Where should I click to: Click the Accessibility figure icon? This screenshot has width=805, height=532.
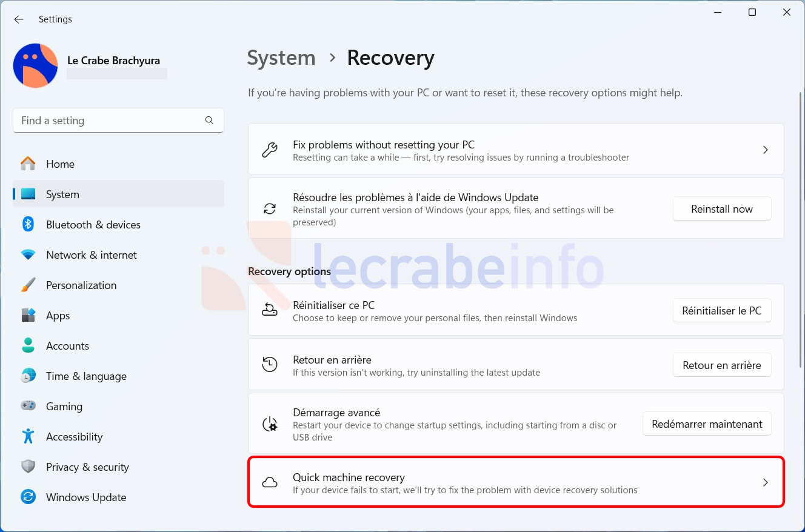pyautogui.click(x=28, y=436)
